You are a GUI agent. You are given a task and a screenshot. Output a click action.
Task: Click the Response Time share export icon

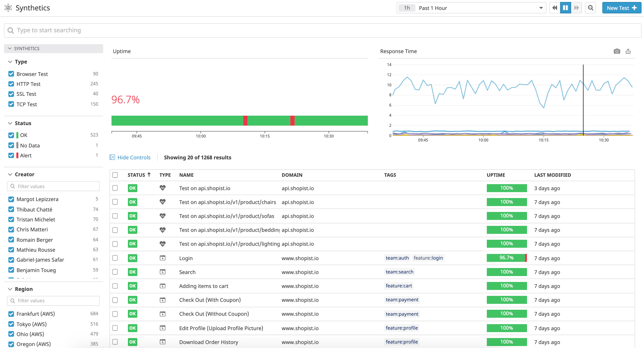tap(628, 51)
